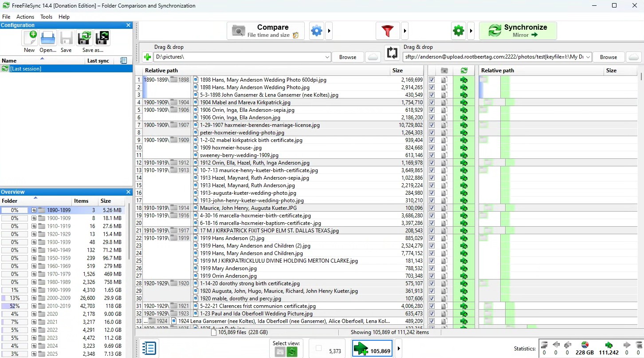Click the Compare button

point(265,31)
